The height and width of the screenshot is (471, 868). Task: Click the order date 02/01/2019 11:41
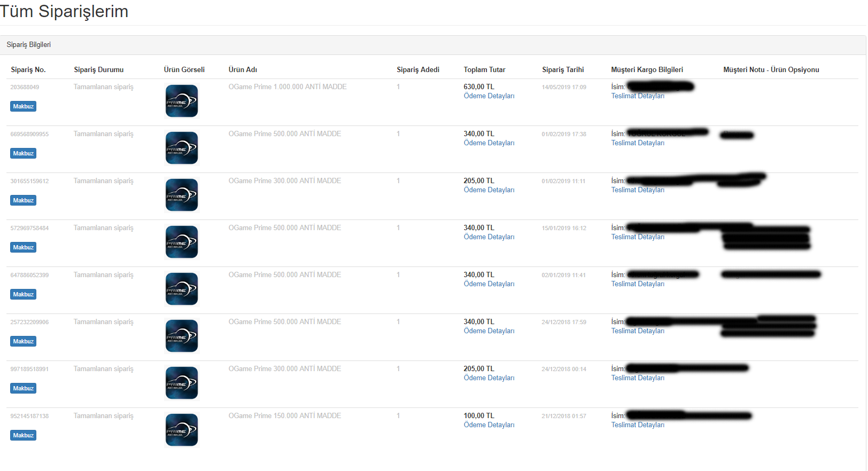[x=563, y=275]
